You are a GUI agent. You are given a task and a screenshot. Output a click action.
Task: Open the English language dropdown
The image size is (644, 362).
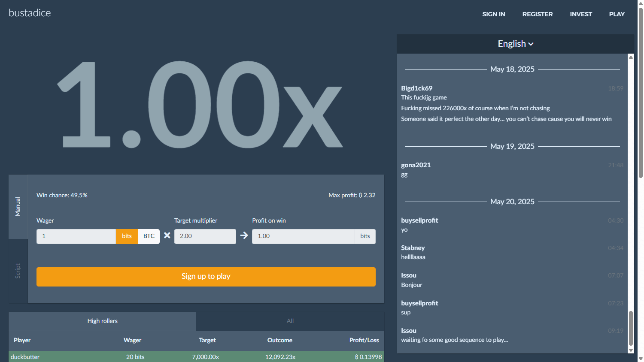(515, 44)
